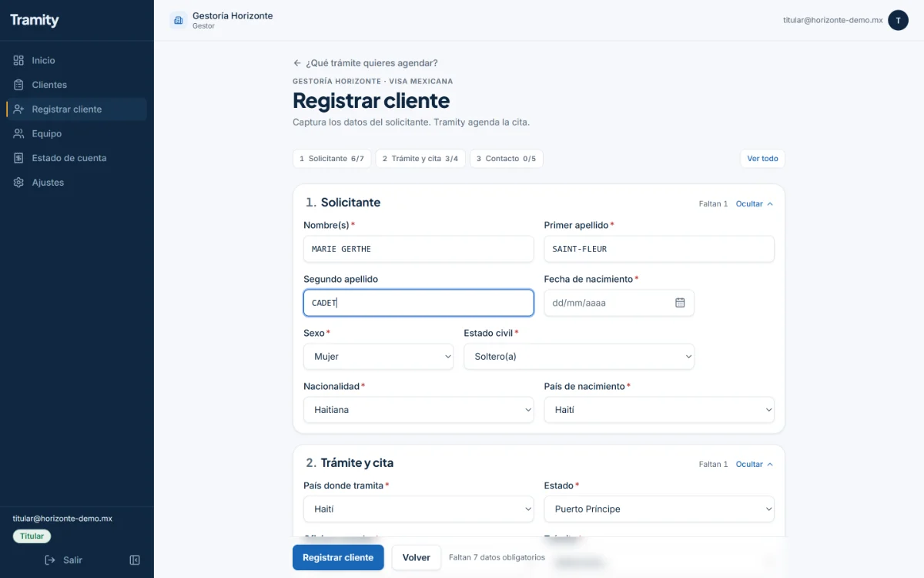Image resolution: width=924 pixels, height=578 pixels.
Task: Click the titular@horizonte-demo.mx email in header
Action: (x=833, y=20)
